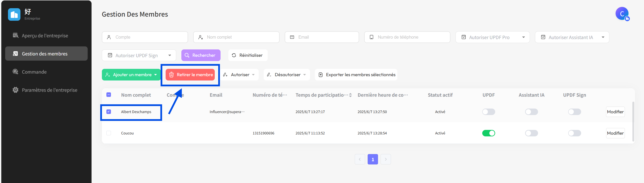Click the Réinitialiser reset button
The width and height of the screenshot is (644, 183).
pos(248,55)
